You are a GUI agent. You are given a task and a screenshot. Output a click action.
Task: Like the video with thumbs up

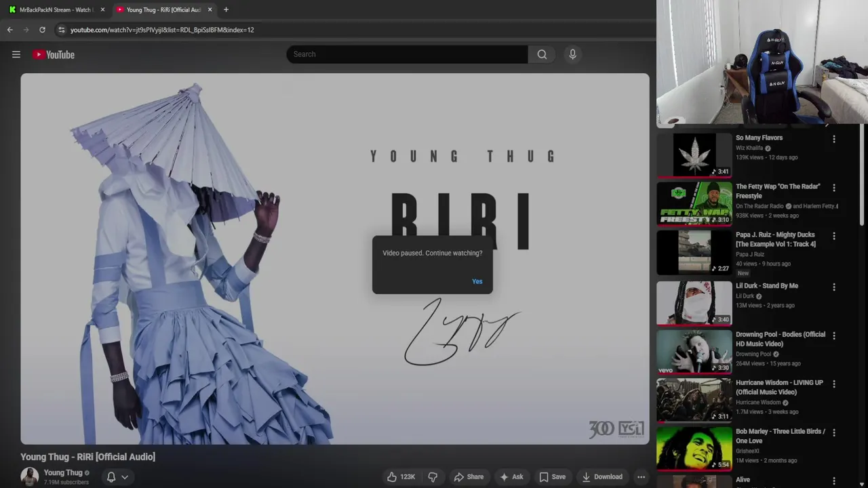401,477
